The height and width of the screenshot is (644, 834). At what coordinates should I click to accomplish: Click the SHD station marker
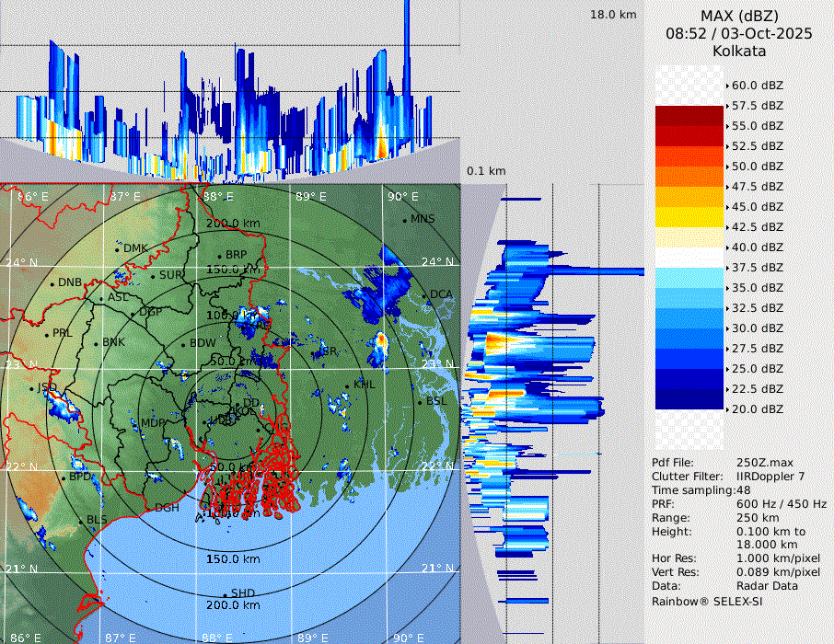225,594
